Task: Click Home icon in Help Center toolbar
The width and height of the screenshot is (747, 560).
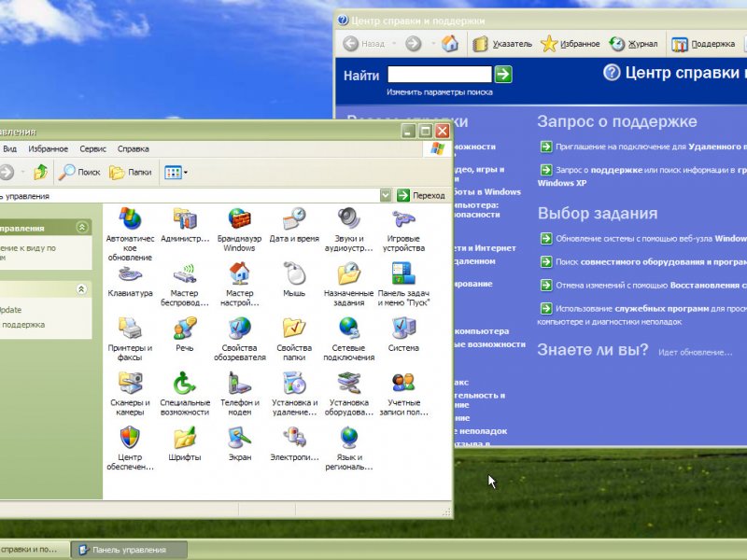Action: [x=450, y=44]
